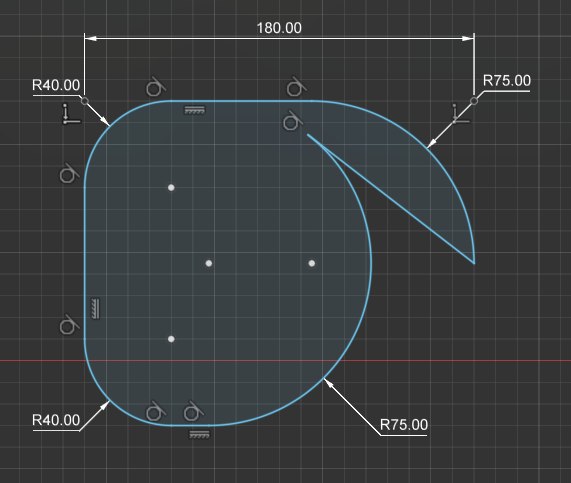Select the lower-left R40.00 radius label

click(x=56, y=420)
